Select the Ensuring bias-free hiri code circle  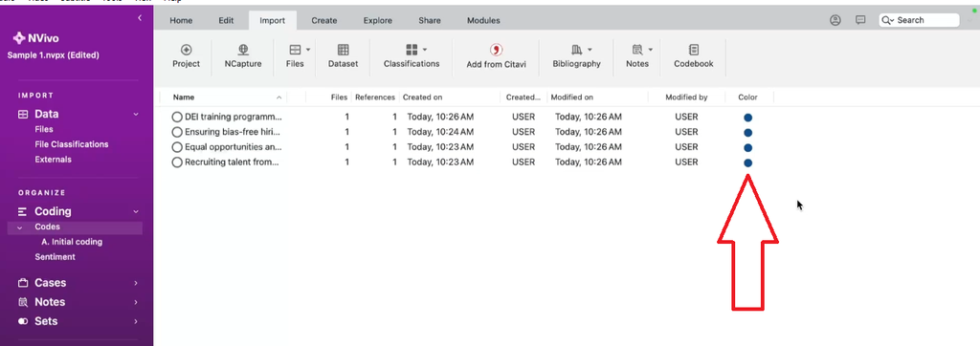point(177,132)
